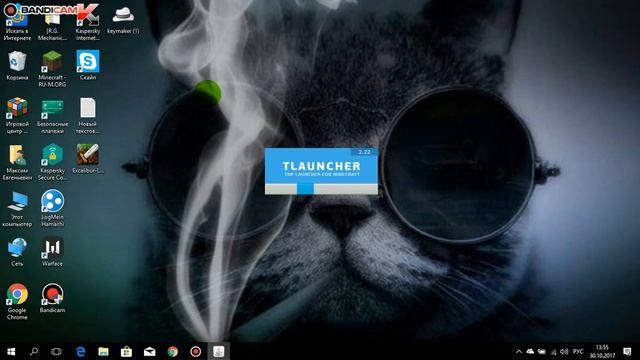Image resolution: width=640 pixels, height=360 pixels.
Task: Open the volume speaker tray icon
Action: click(x=564, y=351)
